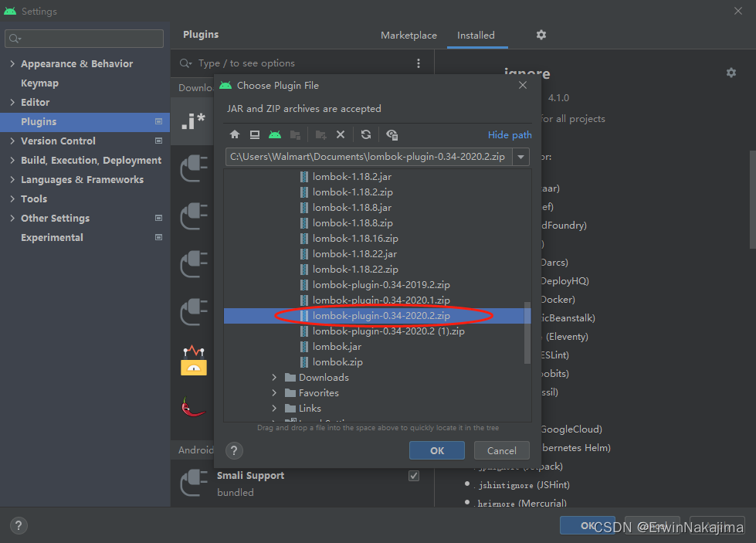The height and width of the screenshot is (543, 756).
Task: Click the OK button in the plugin file dialog
Action: click(x=436, y=450)
